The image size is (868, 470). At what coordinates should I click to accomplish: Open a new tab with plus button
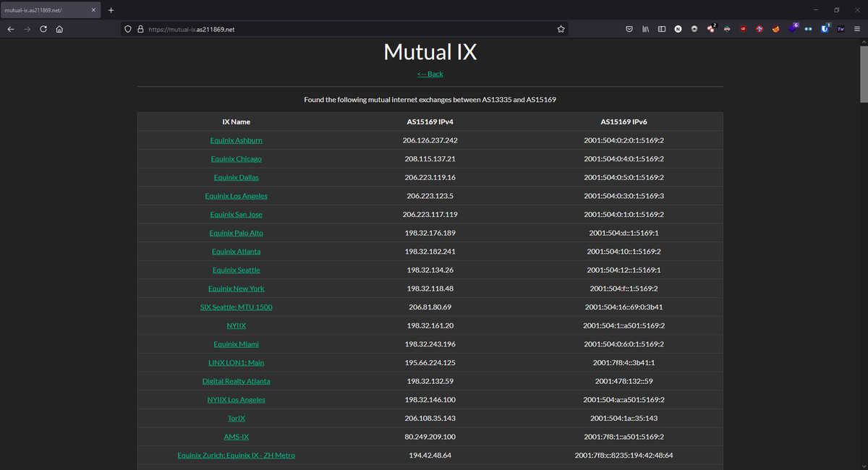pyautogui.click(x=111, y=10)
